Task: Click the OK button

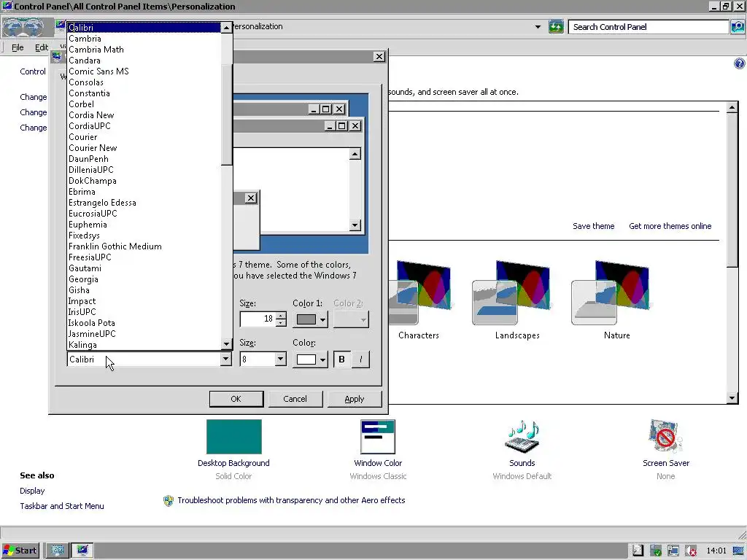Action: pyautogui.click(x=236, y=399)
